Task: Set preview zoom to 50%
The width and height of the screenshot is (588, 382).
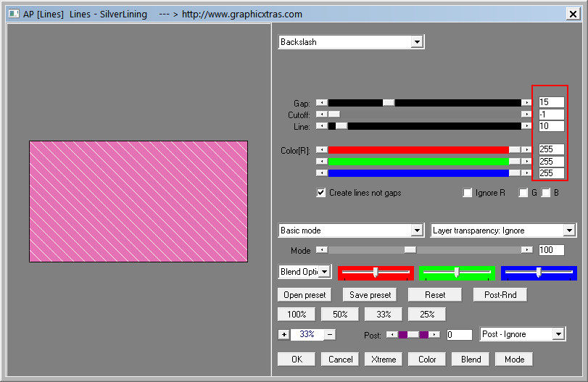Action: click(340, 315)
